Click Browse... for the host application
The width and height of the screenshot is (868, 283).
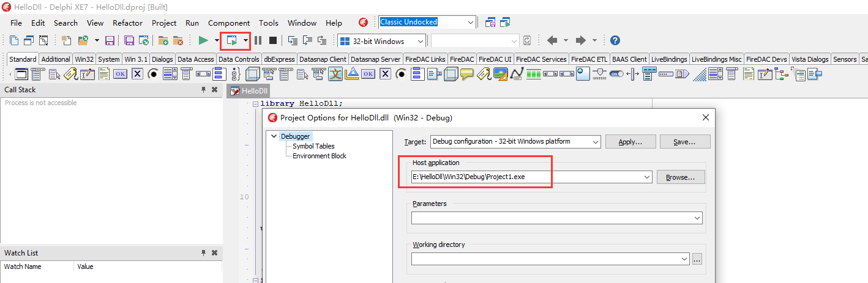point(681,177)
